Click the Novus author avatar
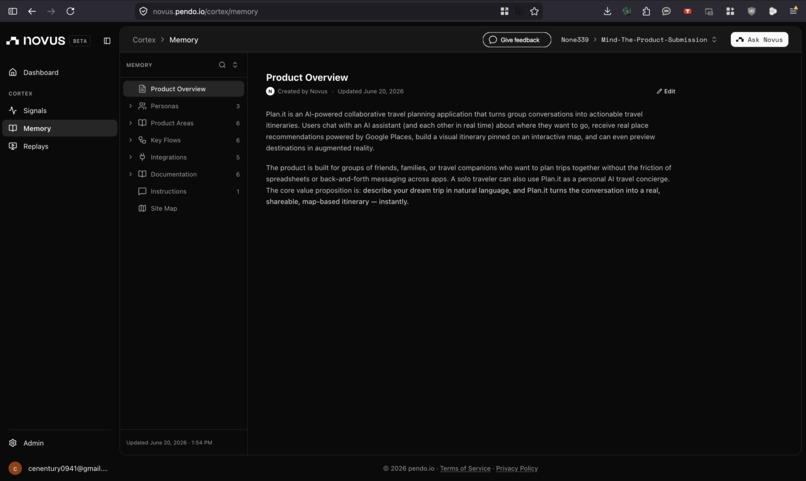806x481 pixels. [x=270, y=91]
